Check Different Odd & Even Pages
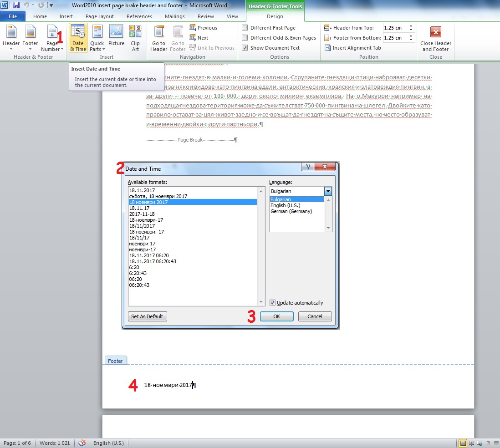Viewport: 500px width, 448px height. 244,37
